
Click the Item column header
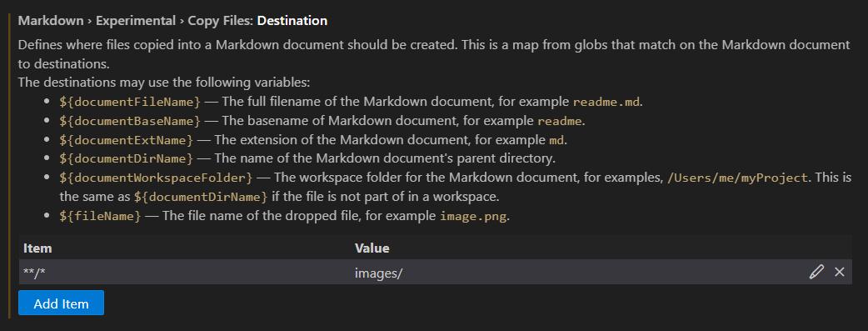[x=37, y=248]
